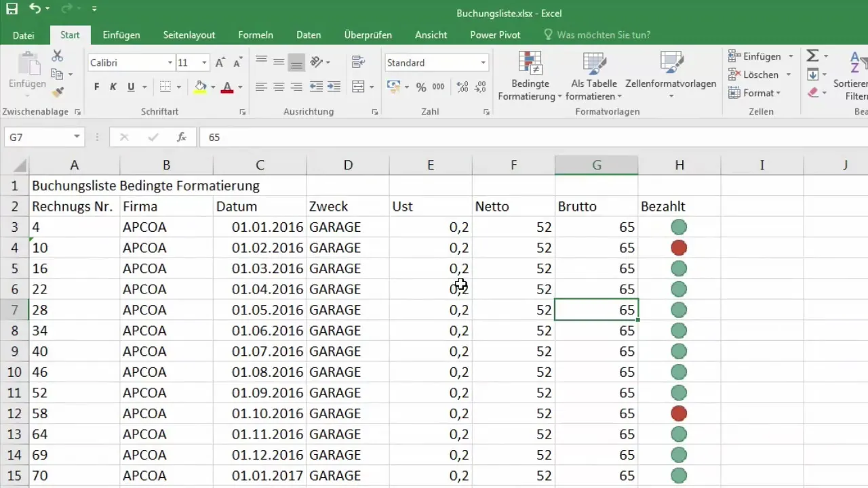Open the font size dropdown

click(204, 62)
